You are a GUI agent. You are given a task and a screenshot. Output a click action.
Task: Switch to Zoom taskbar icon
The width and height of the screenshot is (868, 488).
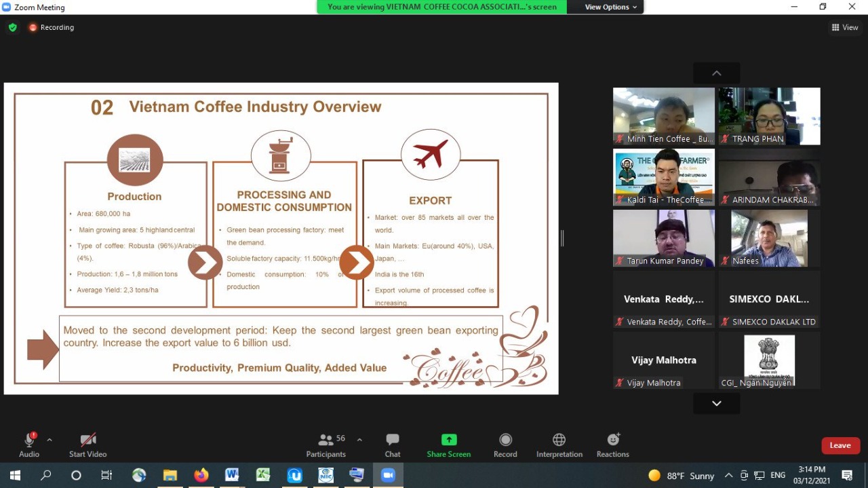click(x=388, y=475)
